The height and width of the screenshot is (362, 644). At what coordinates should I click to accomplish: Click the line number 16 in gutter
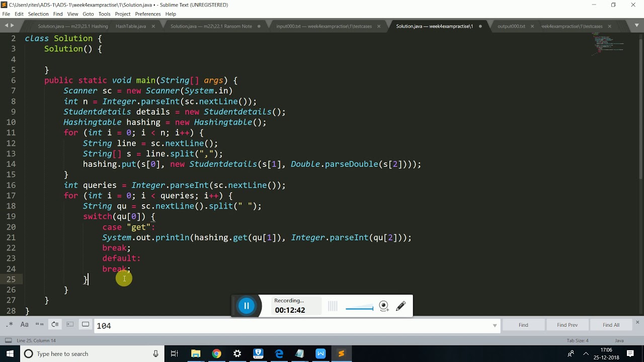(x=11, y=185)
